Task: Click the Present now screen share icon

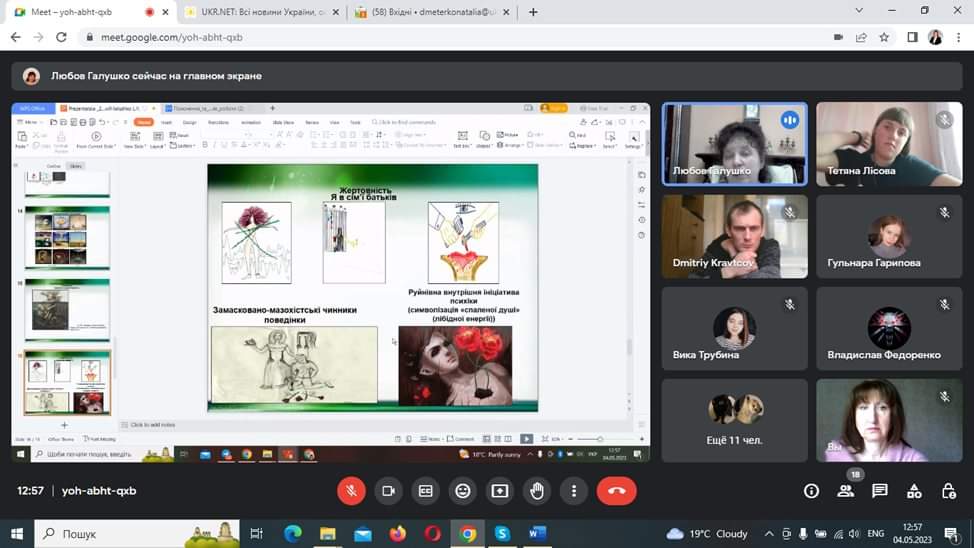Action: (x=499, y=491)
